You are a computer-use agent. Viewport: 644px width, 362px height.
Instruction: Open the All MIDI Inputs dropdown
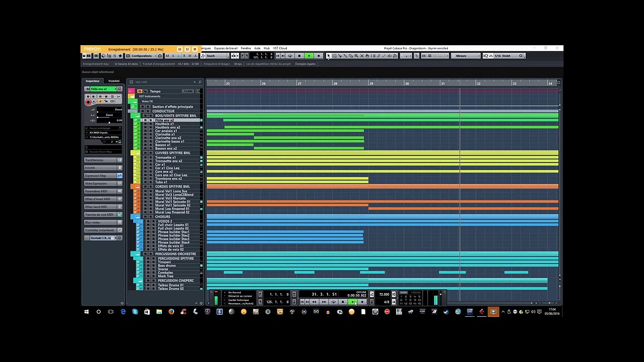point(103,133)
